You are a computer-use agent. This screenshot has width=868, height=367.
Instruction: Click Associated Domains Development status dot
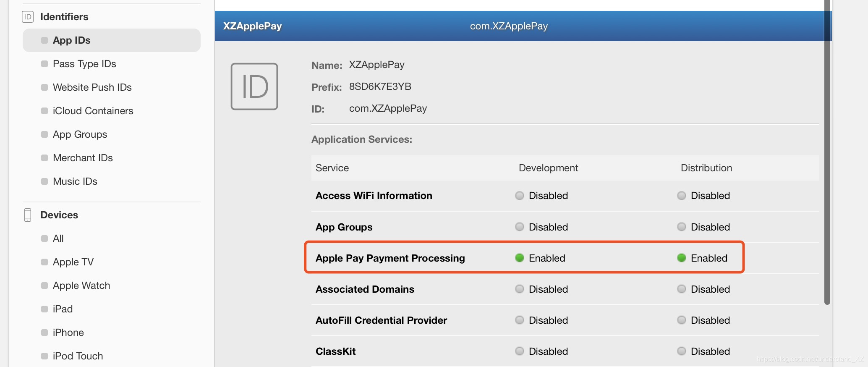[x=520, y=289]
